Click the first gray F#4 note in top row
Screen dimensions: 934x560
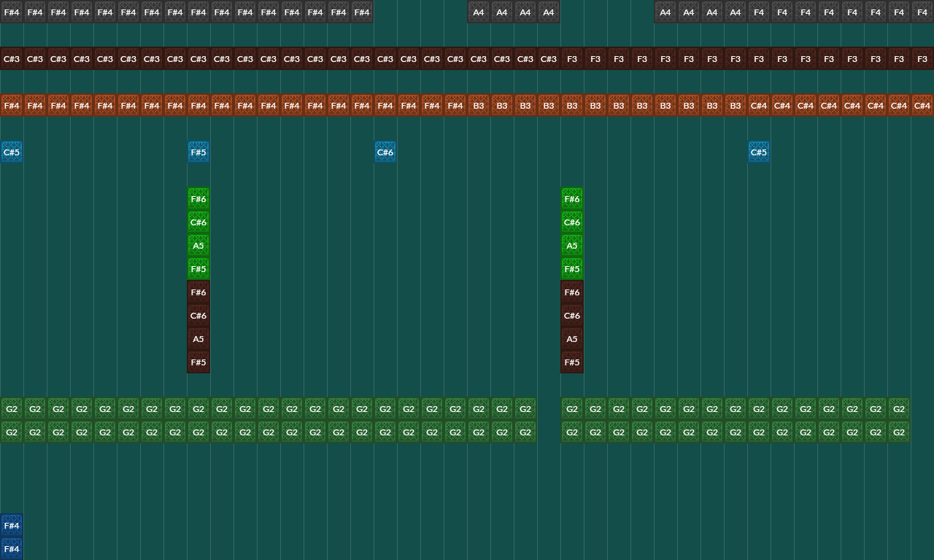(x=12, y=12)
